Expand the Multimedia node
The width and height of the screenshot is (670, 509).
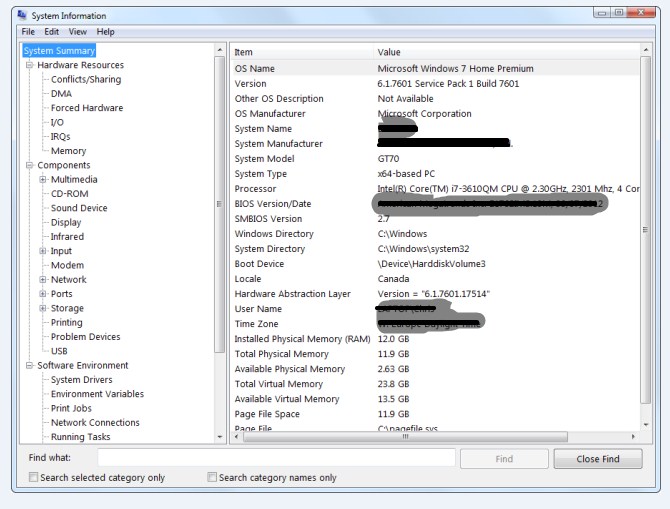point(43,179)
